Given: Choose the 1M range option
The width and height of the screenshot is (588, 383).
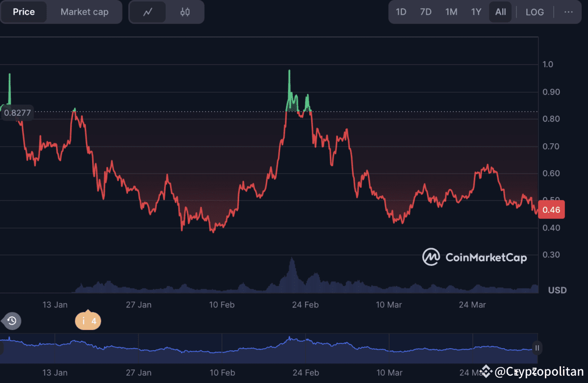Looking at the screenshot, I should tap(451, 12).
